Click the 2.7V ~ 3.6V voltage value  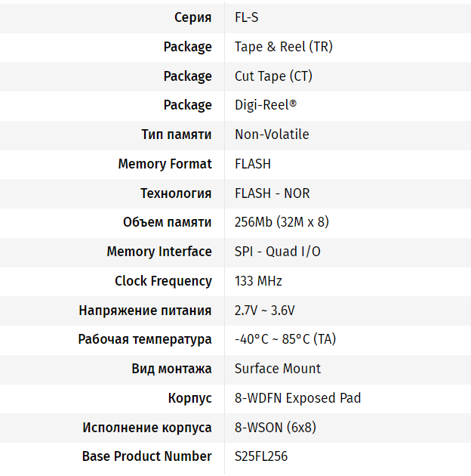click(x=264, y=311)
